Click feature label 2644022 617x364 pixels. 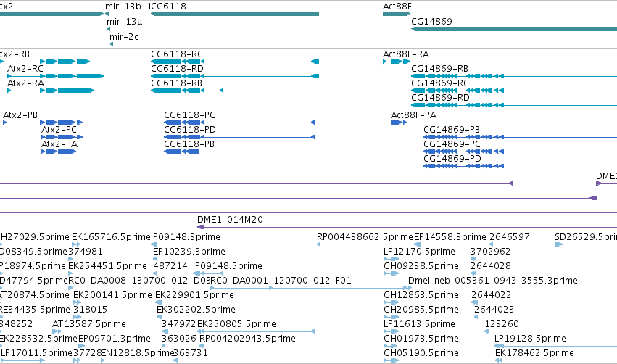click(x=491, y=296)
